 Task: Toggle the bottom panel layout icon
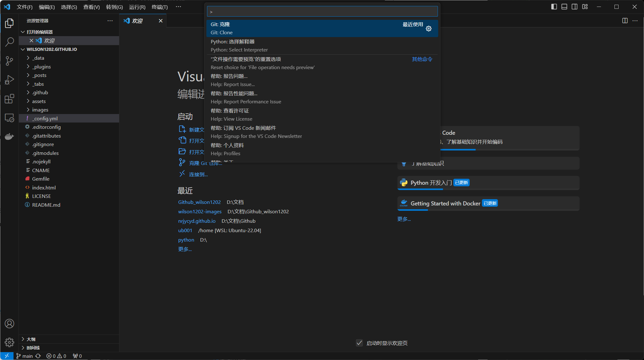click(x=564, y=7)
